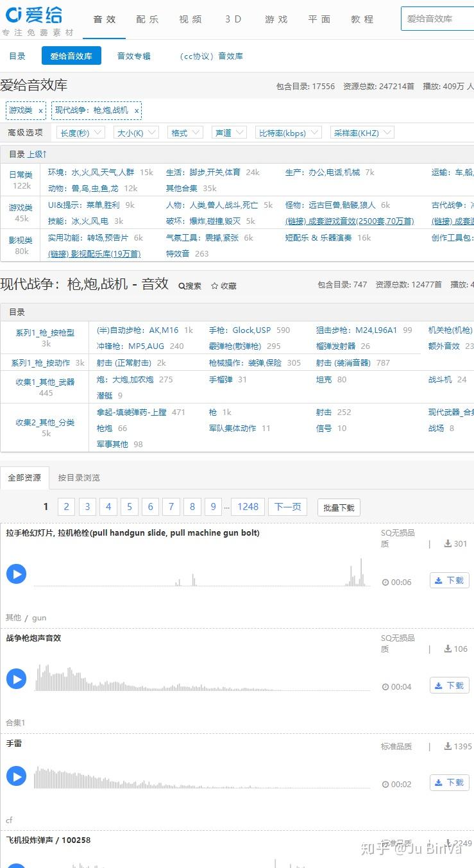Viewport: 474px width, 868px height.
Task: Expand the 比特率(kbps) dropdown
Action: [x=288, y=133]
